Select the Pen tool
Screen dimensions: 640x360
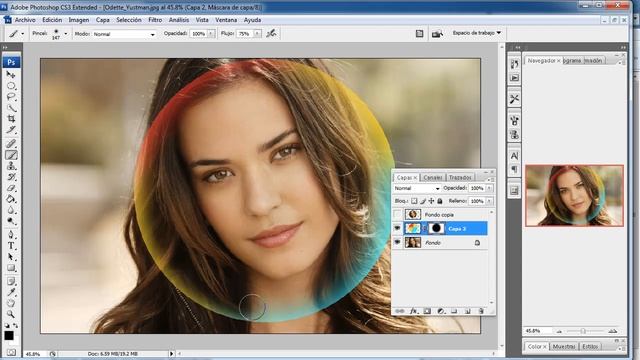click(x=11, y=235)
